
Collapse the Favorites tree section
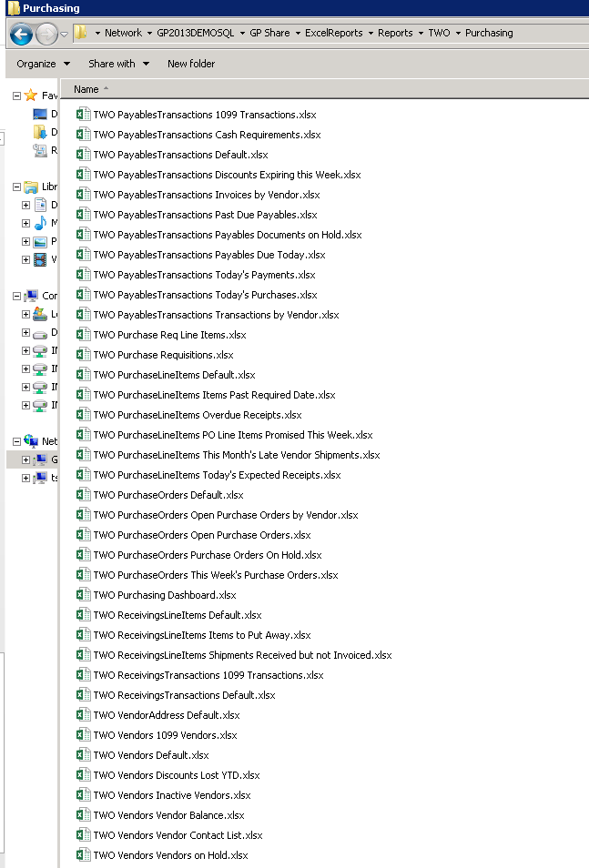click(x=16, y=96)
